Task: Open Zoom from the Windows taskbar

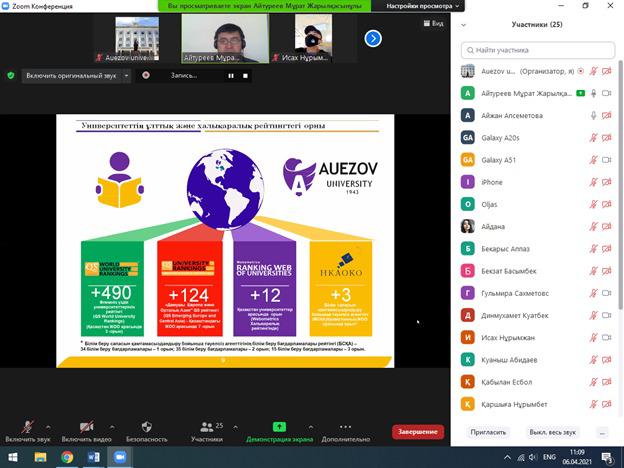Action: (x=120, y=457)
